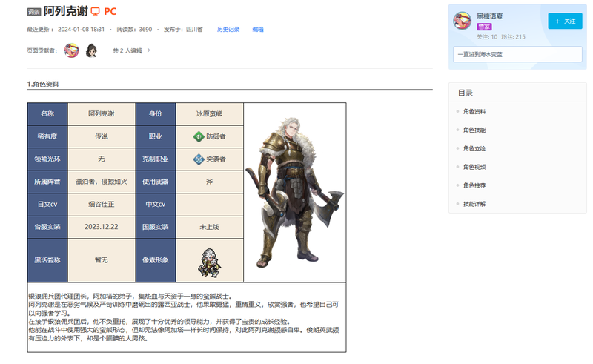The height and width of the screenshot is (364, 593).
Task: Jump to 角色资料 in the table of contents
Action: (x=474, y=111)
